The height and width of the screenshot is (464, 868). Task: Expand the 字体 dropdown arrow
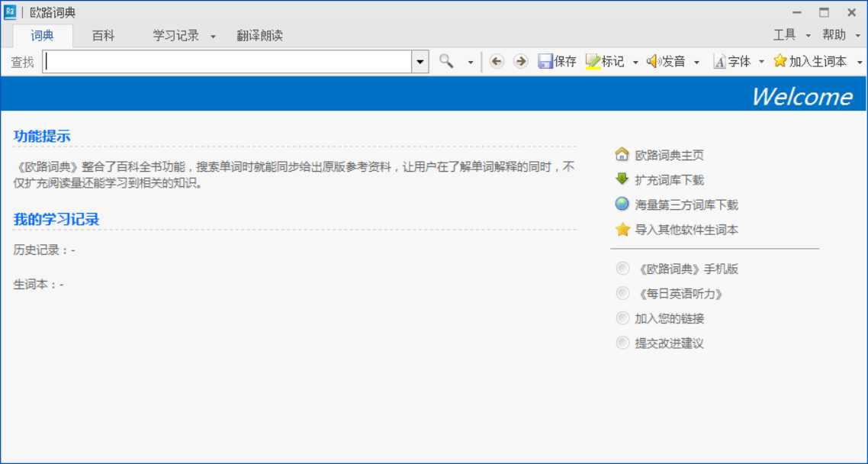[x=761, y=63]
